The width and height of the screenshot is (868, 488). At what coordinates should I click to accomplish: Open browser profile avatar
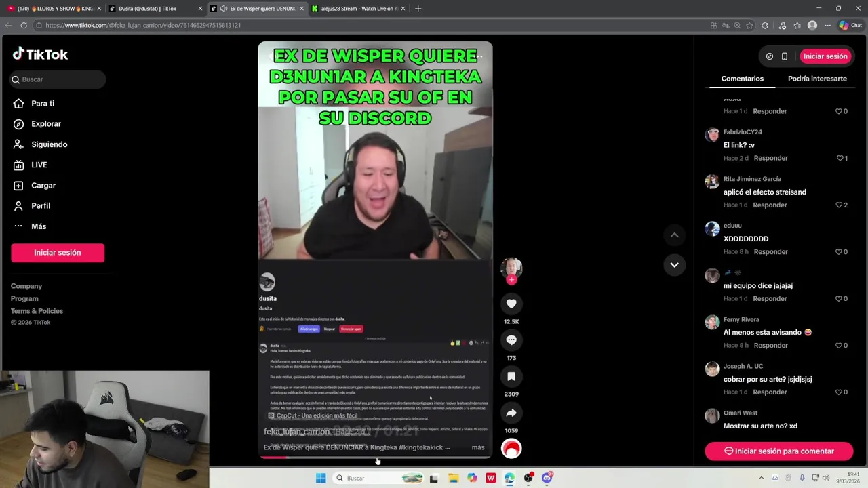[812, 25]
